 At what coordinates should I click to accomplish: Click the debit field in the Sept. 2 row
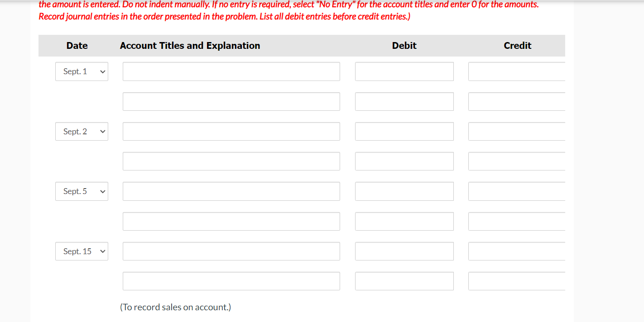[x=404, y=131]
